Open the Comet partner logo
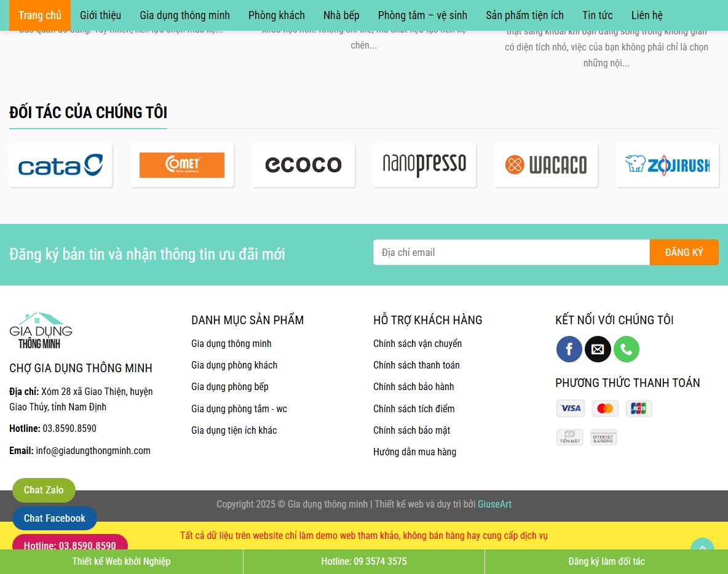The width and height of the screenshot is (728, 574). 182,165
